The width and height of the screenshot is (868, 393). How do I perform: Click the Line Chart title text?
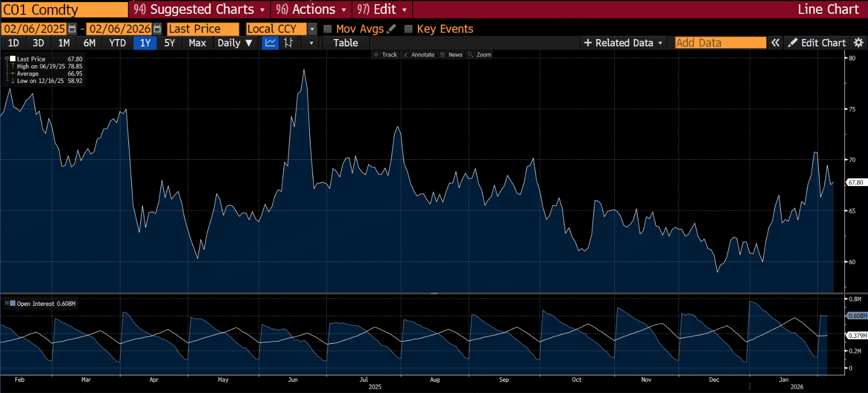(828, 10)
